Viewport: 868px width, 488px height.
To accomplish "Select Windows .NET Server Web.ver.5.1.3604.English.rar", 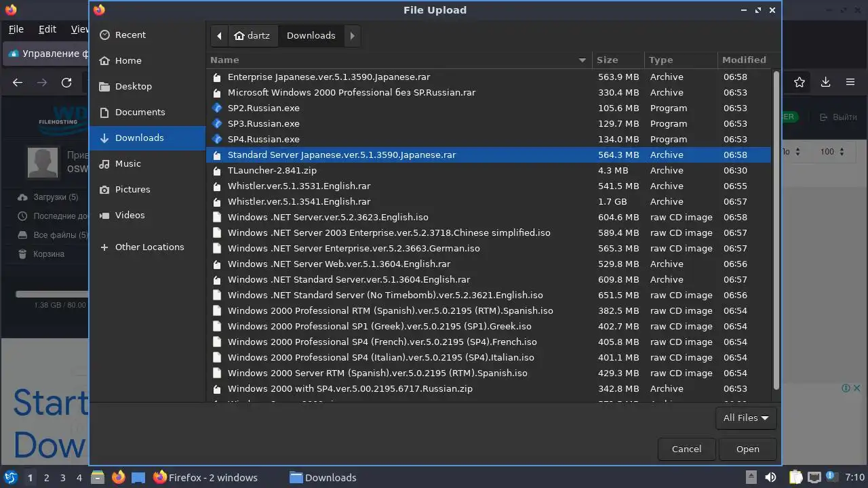I will (488, 264).
